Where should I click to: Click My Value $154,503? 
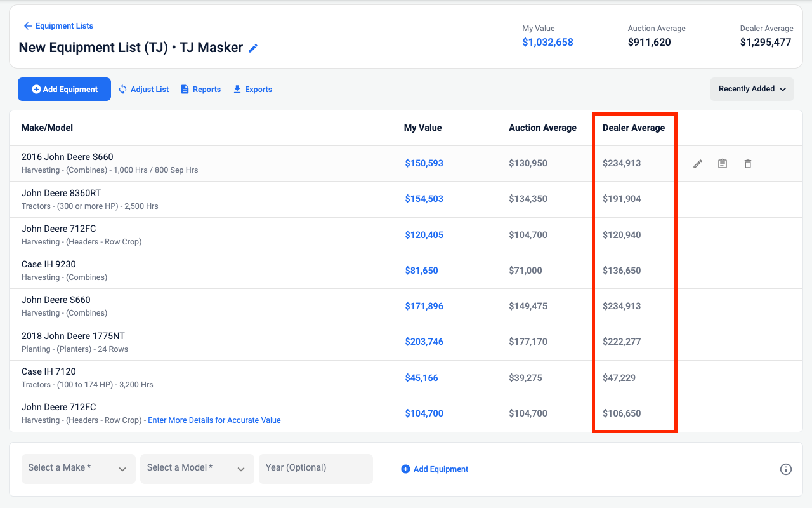coord(424,199)
